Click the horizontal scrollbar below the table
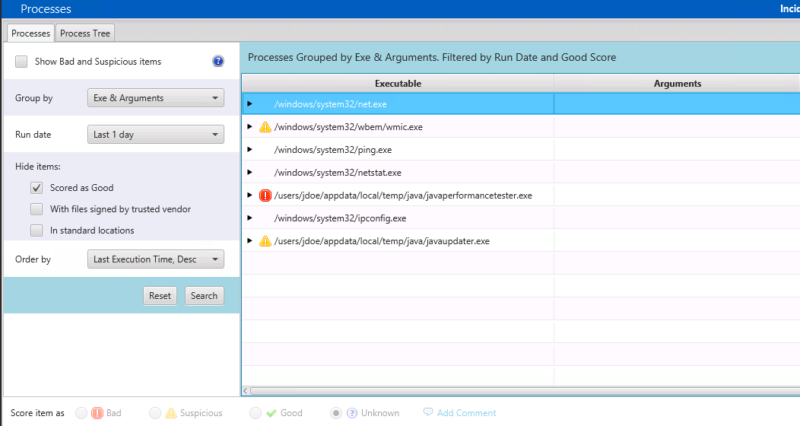 click(x=521, y=391)
